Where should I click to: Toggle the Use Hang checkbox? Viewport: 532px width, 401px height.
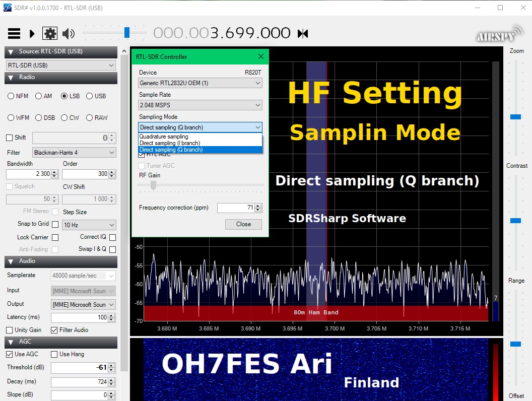[54, 355]
